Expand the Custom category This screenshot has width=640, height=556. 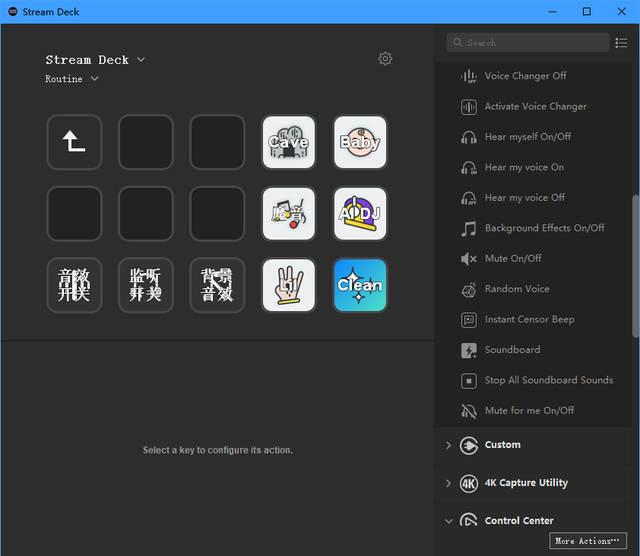click(449, 445)
